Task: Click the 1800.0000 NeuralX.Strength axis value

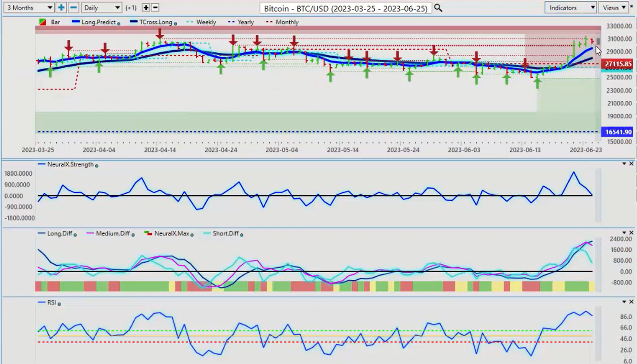Action: [19, 174]
